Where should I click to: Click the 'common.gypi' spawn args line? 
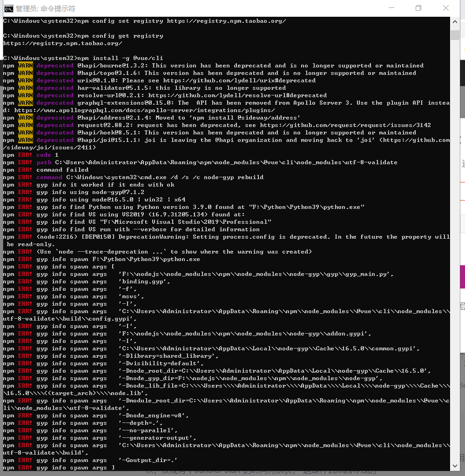(x=211, y=349)
